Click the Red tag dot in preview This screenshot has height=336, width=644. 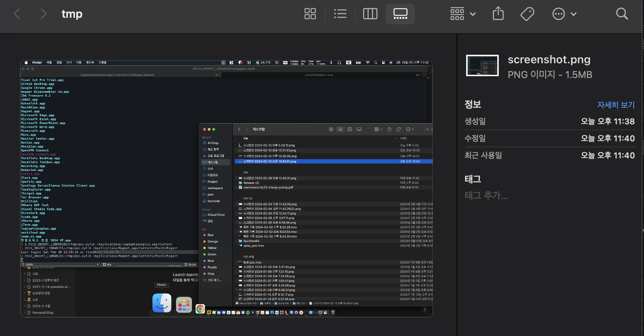tap(205, 235)
